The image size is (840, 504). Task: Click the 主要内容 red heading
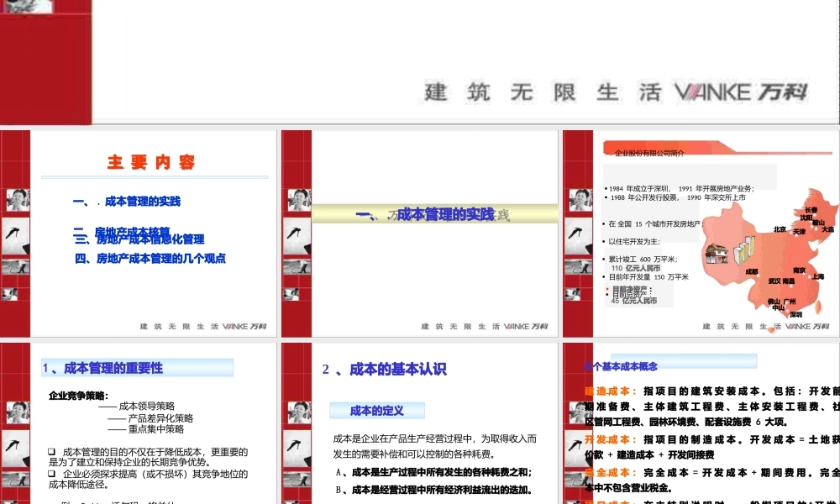150,162
